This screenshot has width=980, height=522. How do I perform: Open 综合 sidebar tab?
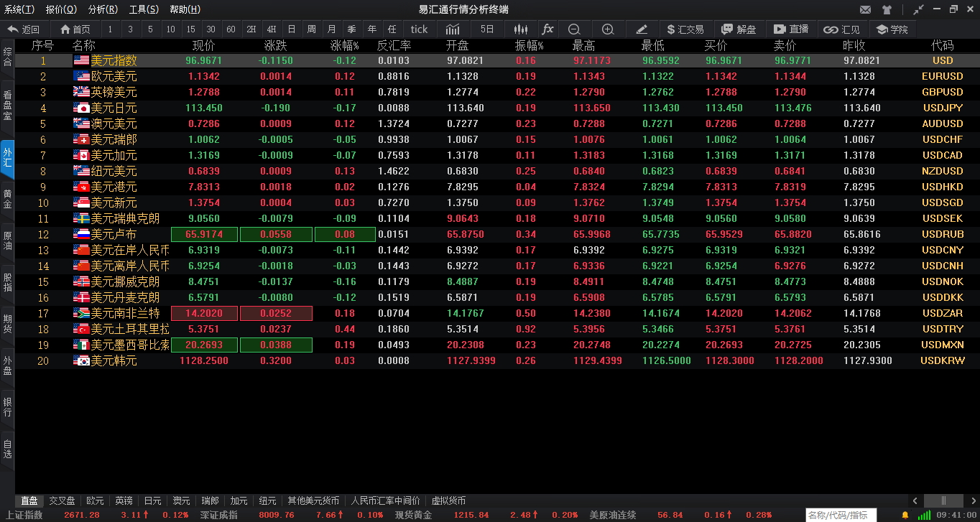click(x=7, y=57)
